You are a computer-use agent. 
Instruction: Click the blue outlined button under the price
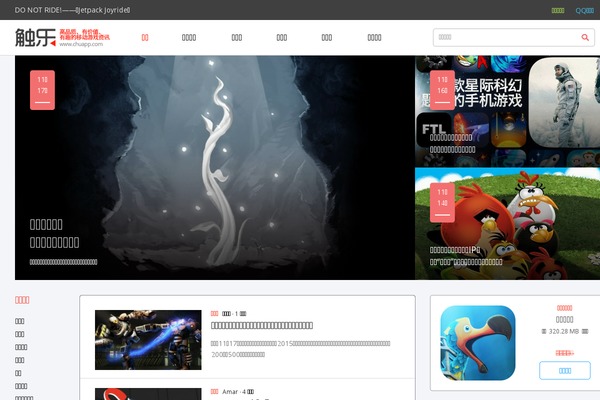tap(565, 371)
